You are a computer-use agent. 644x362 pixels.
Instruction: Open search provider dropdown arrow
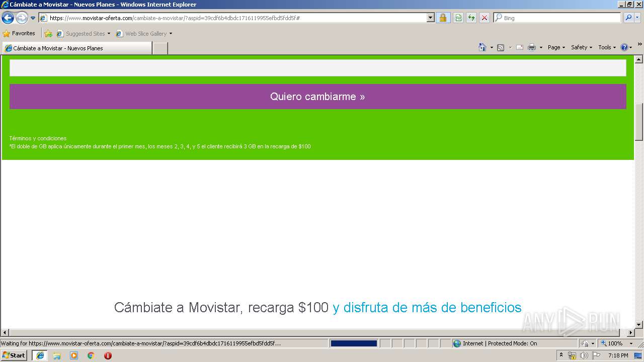[x=637, y=18]
